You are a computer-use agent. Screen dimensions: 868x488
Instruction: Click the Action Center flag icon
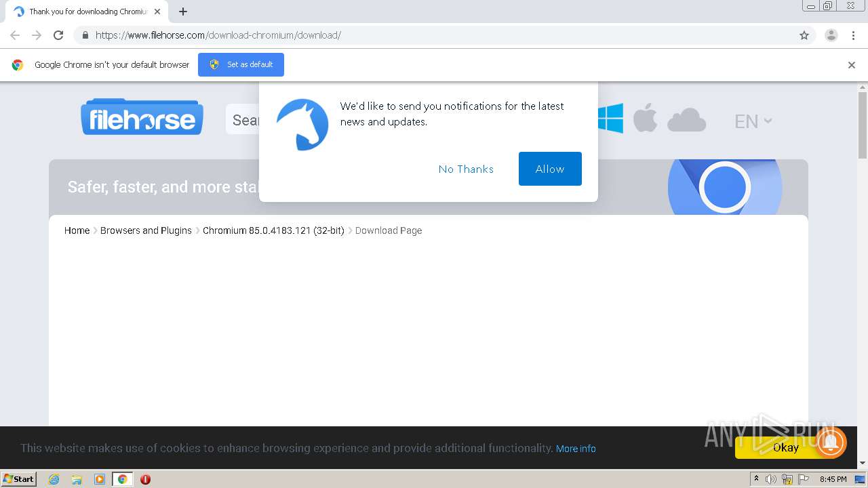pyautogui.click(x=804, y=479)
